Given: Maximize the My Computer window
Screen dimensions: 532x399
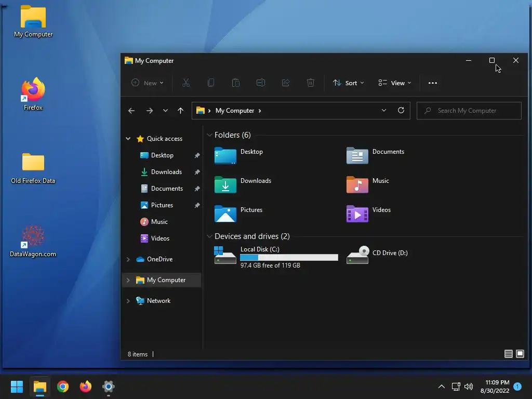Looking at the screenshot, I should tap(491, 60).
